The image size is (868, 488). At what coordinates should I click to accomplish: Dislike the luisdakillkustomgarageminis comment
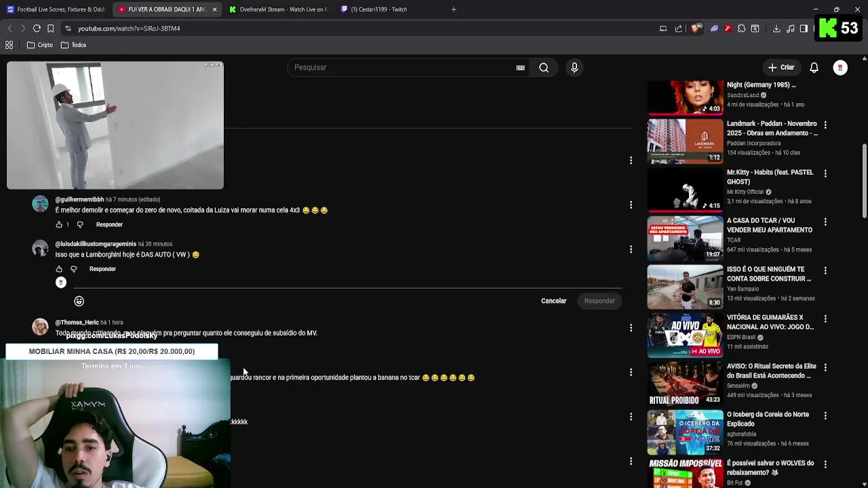(74, 269)
